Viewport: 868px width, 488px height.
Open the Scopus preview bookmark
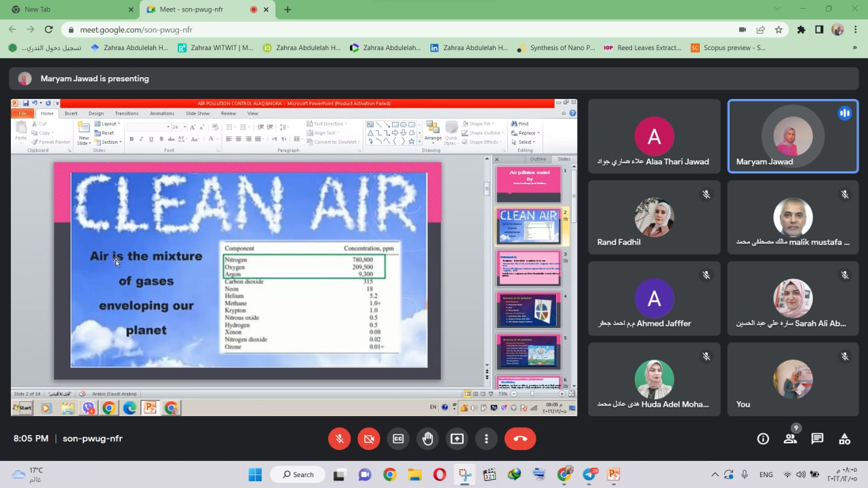(x=728, y=47)
